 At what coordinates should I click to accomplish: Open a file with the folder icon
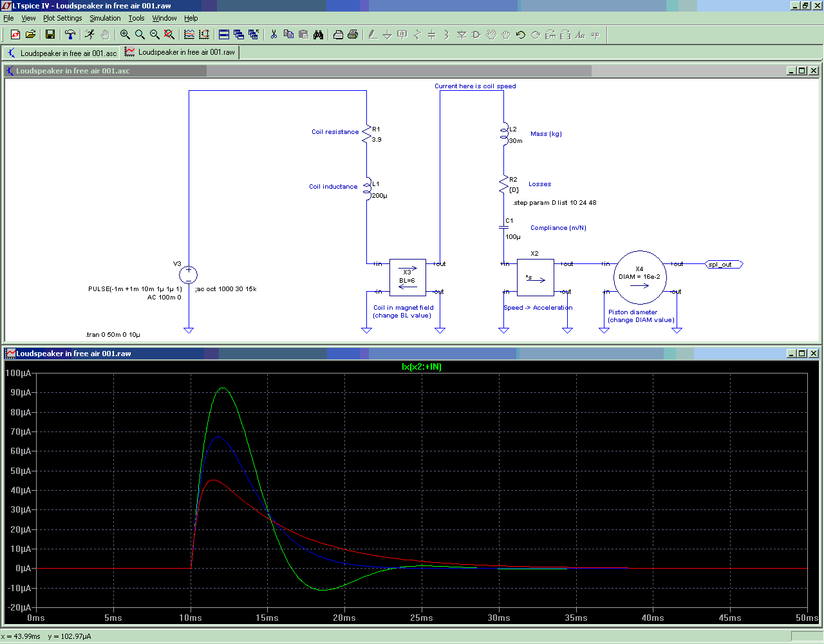[30, 35]
